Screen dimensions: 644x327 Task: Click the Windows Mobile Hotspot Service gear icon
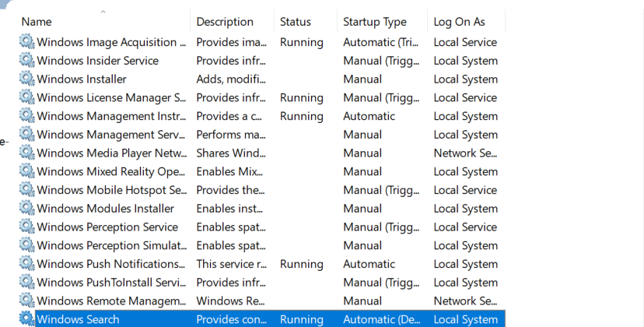pos(27,190)
